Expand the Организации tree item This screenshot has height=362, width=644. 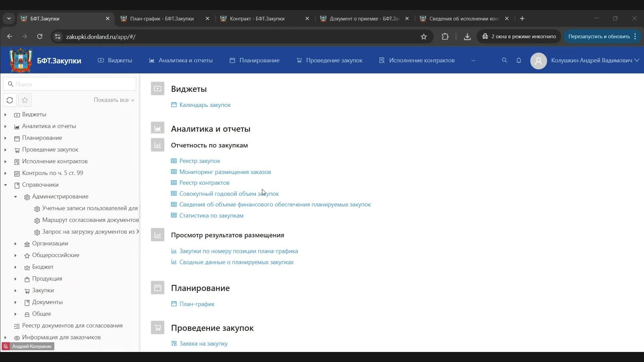click(x=15, y=243)
